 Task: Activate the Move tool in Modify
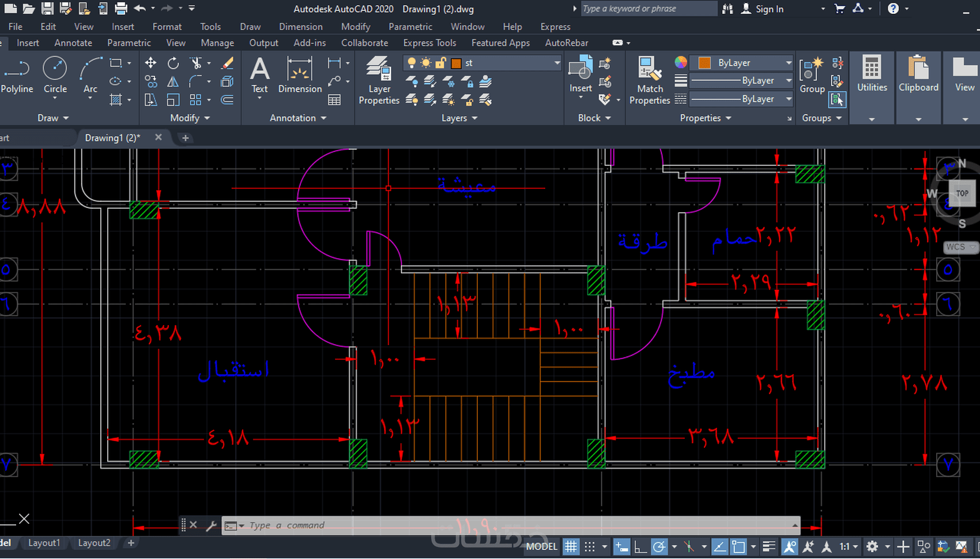pos(150,63)
